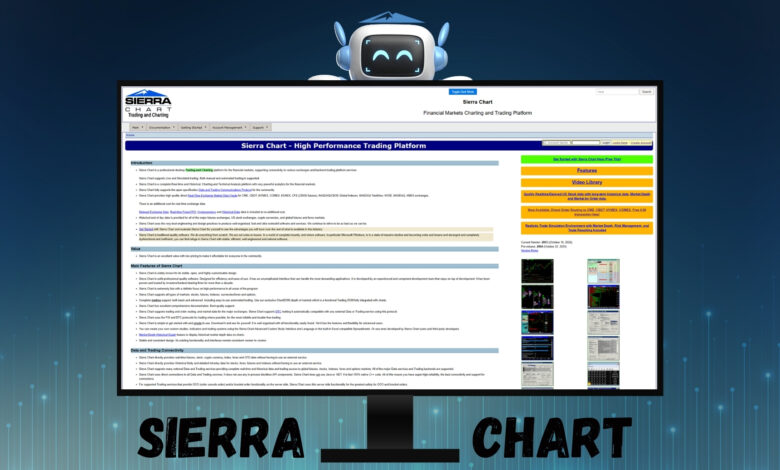Viewport: 780px width, 470px height.
Task: Open the fourth left-column blue screen thumbnail
Action: [537, 348]
